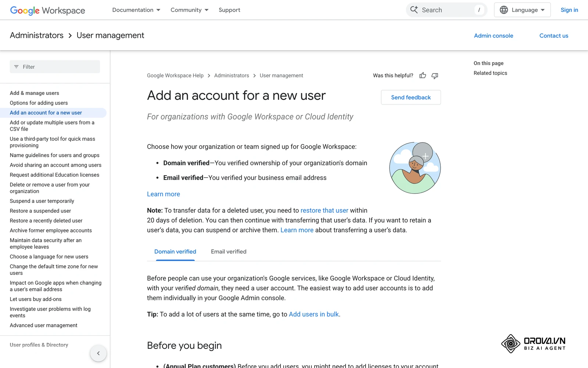Click the Search input field
Screen dimensions: 588x368
[x=447, y=10]
